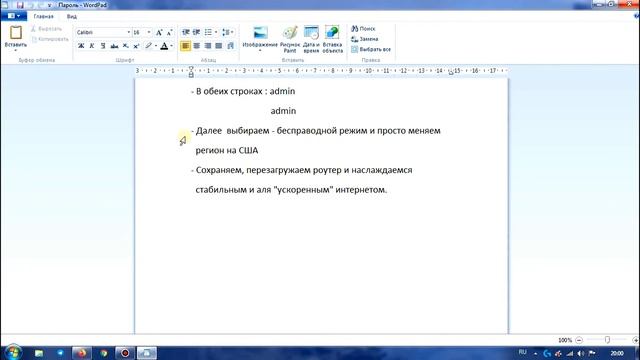640x360 pixels.
Task: Click the text highlight color icon
Action: pyautogui.click(x=149, y=46)
